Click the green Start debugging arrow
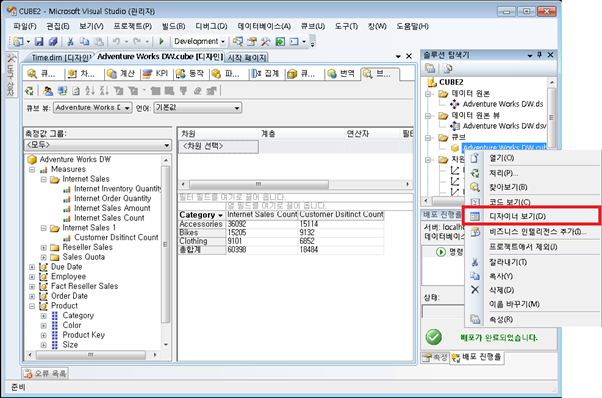This screenshot has height=398, width=602. (162, 41)
